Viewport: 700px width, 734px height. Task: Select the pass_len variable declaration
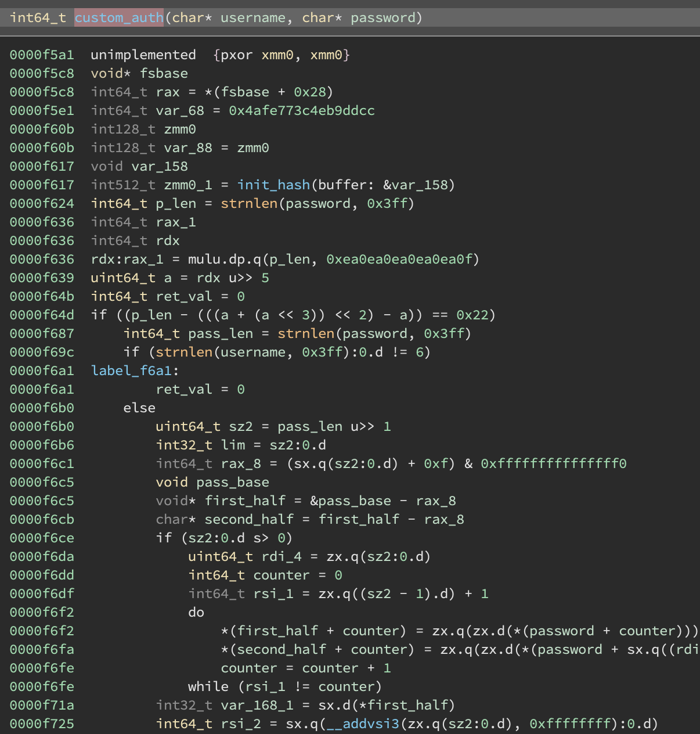click(220, 333)
